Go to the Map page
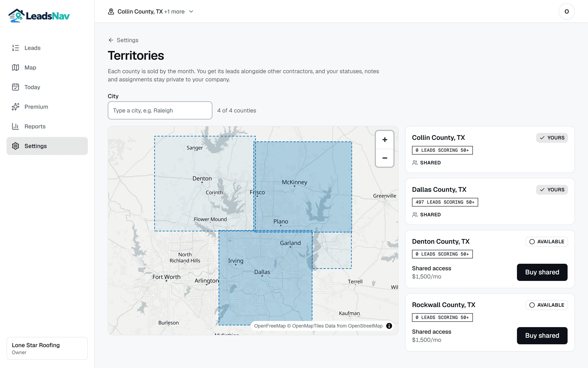The height and width of the screenshot is (368, 588). 47,67
